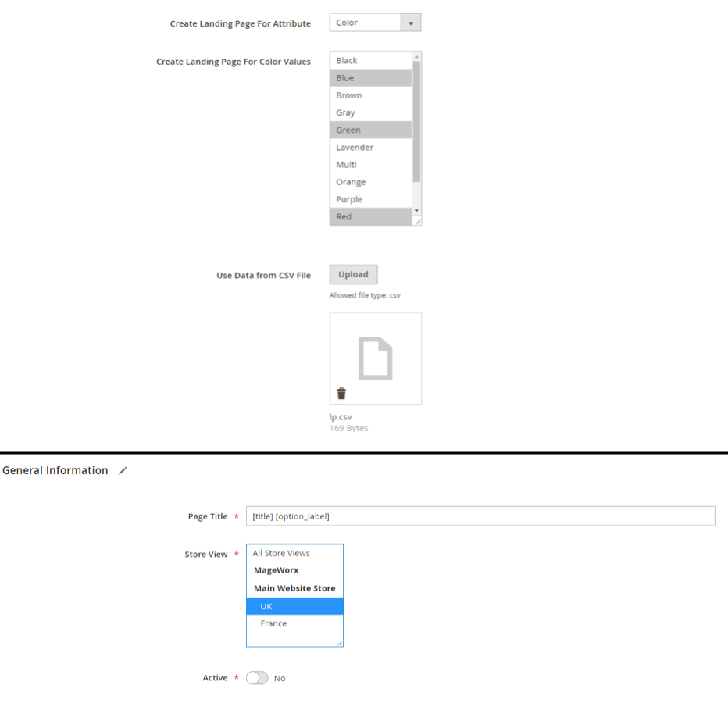Screen dimensions: 728x703
Task: Click the lp.csv file name
Action: pos(341,416)
